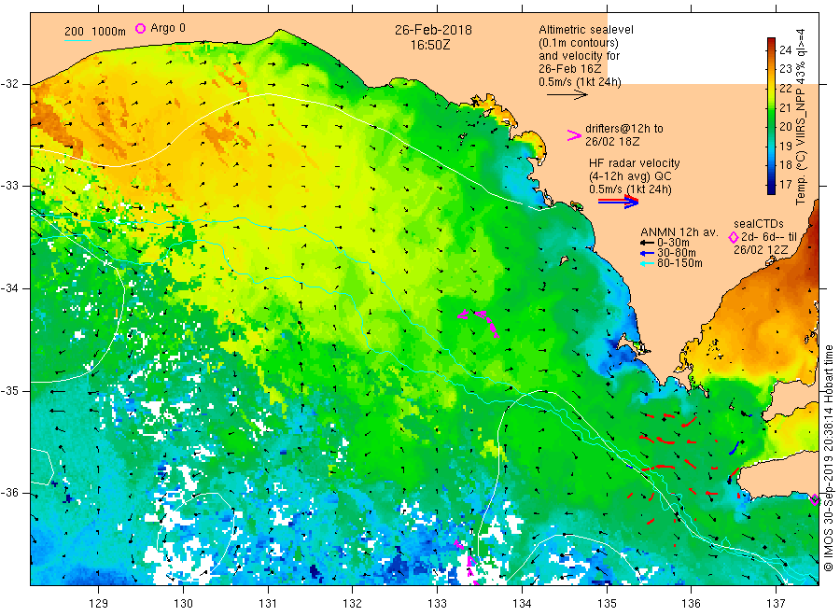Click the red-blue HF radar velocity arrow
Viewport: 840px width, 616px height.
click(x=618, y=202)
